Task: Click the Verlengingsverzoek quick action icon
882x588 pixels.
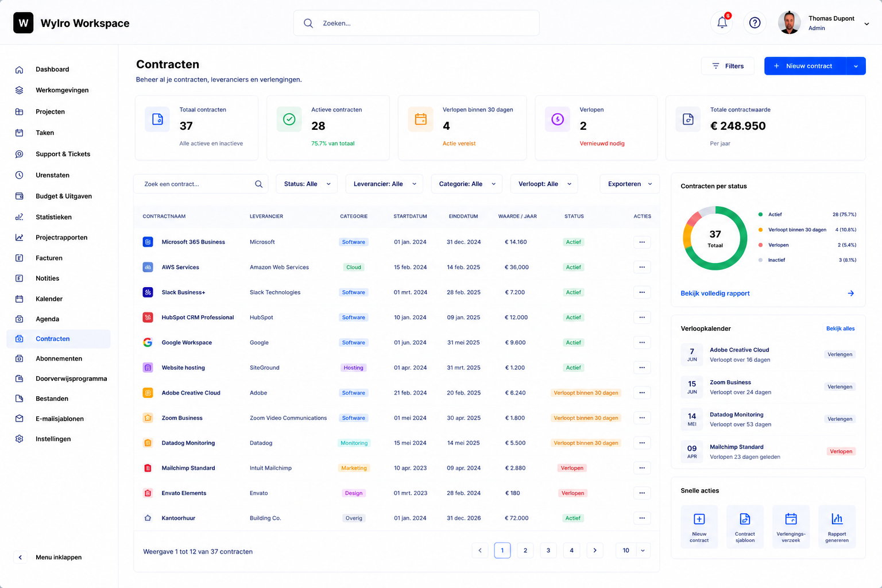Action: pyautogui.click(x=791, y=519)
